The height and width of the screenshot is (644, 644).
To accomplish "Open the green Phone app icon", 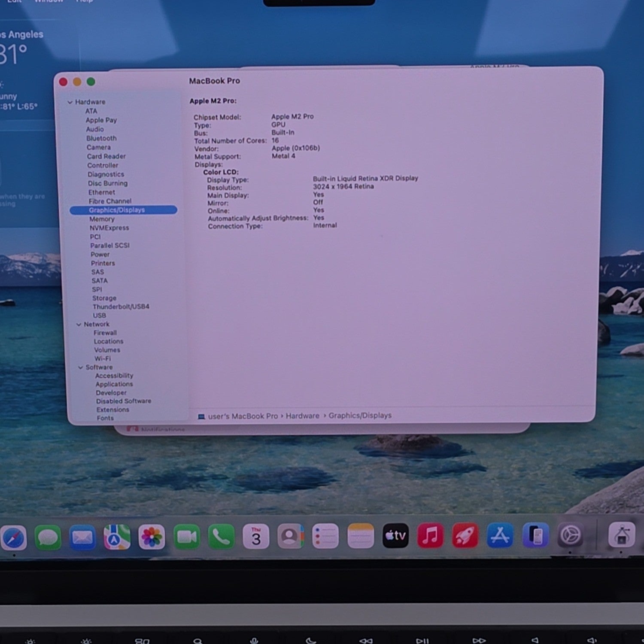I will (221, 537).
